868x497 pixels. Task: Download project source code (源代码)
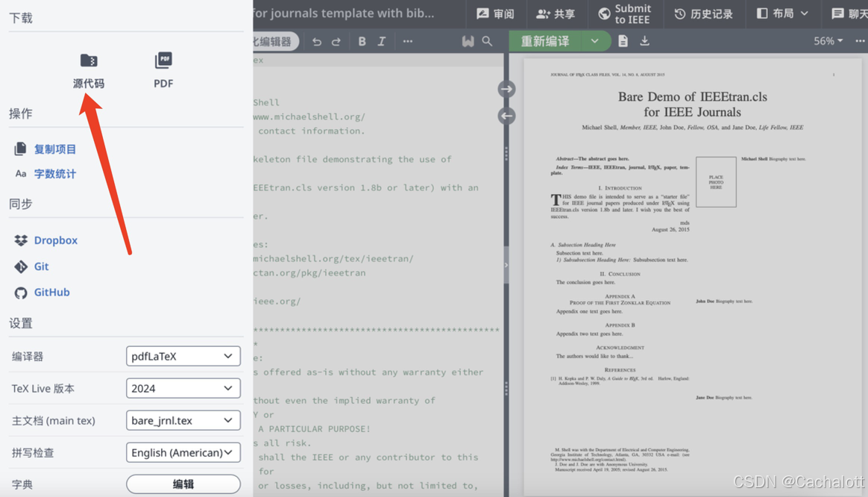tap(89, 71)
